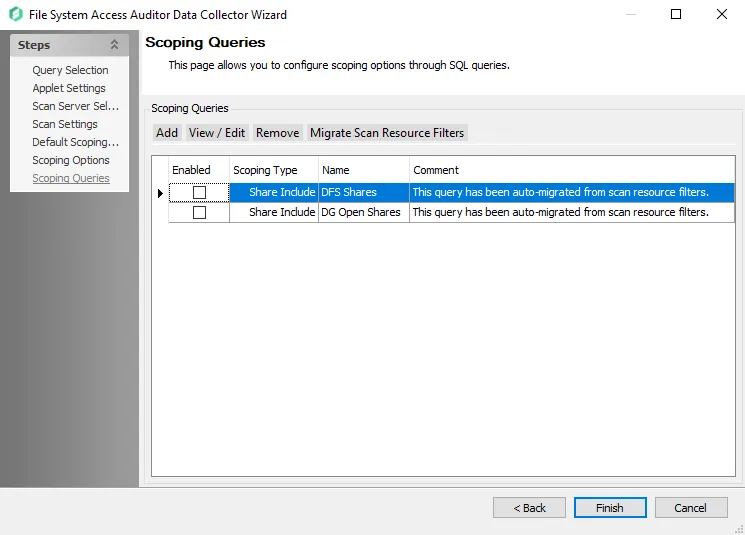The width and height of the screenshot is (745, 535).
Task: Click Share Include in DFS Shares row
Action: pyautogui.click(x=274, y=192)
